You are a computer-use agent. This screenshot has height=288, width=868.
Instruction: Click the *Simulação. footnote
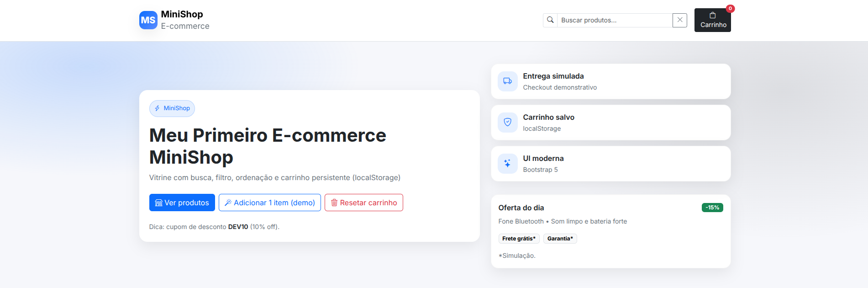click(x=517, y=256)
